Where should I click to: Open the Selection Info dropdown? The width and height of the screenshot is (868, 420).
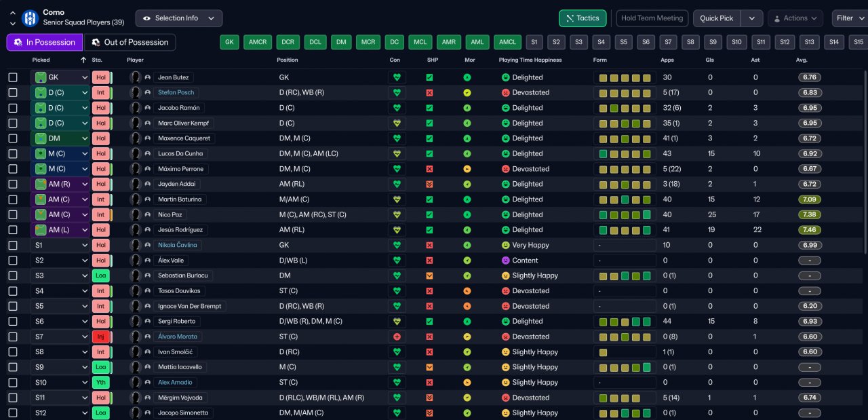point(179,18)
